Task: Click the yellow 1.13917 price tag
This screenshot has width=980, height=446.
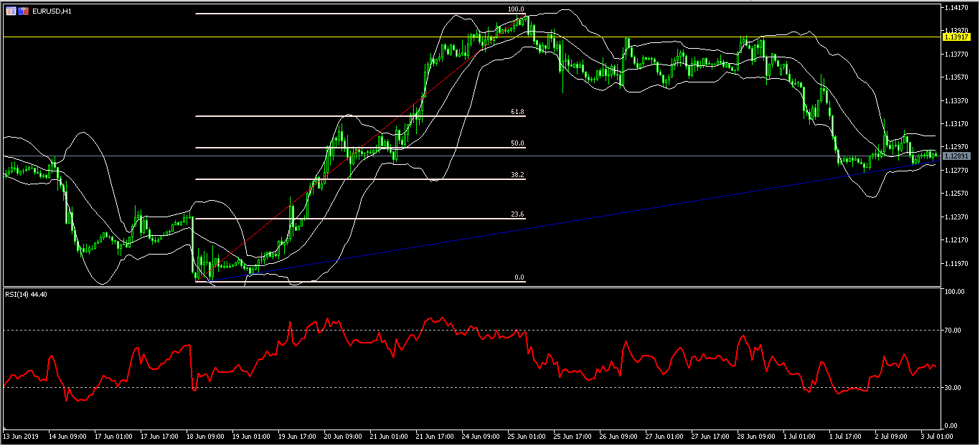Action: [957, 37]
